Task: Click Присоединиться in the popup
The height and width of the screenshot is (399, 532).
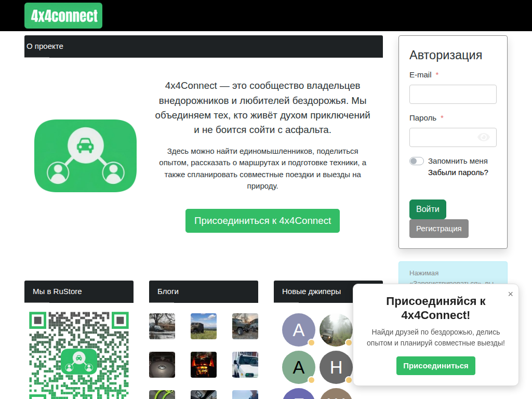Action: [435, 366]
